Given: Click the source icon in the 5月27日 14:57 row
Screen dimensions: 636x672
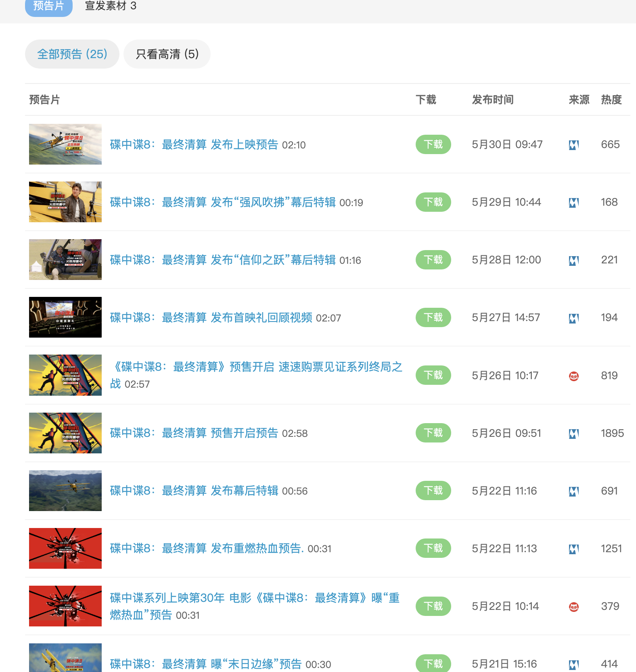Looking at the screenshot, I should pos(573,318).
